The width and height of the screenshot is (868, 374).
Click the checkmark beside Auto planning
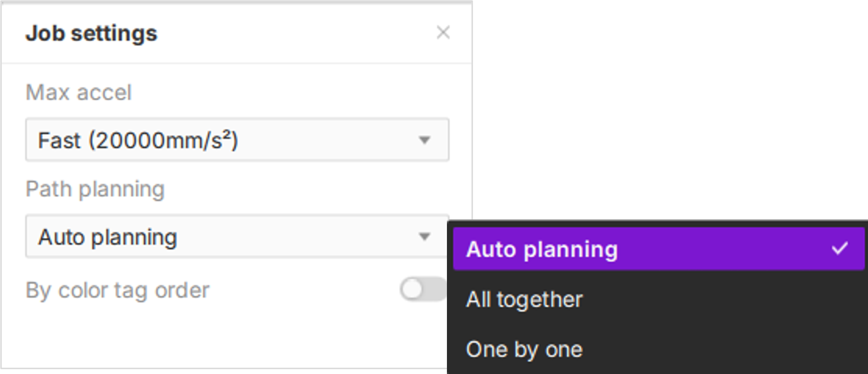point(839,248)
